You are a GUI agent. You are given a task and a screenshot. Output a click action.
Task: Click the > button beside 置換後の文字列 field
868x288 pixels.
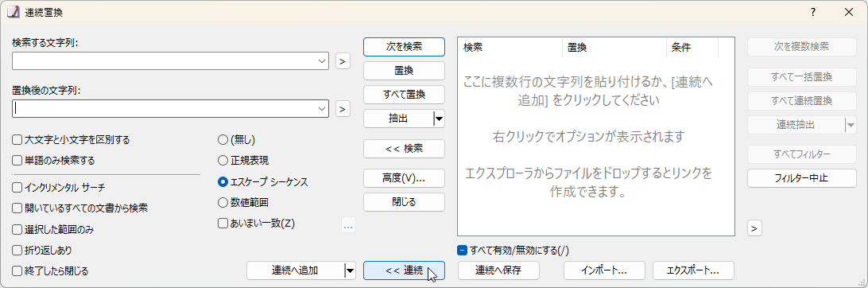343,109
